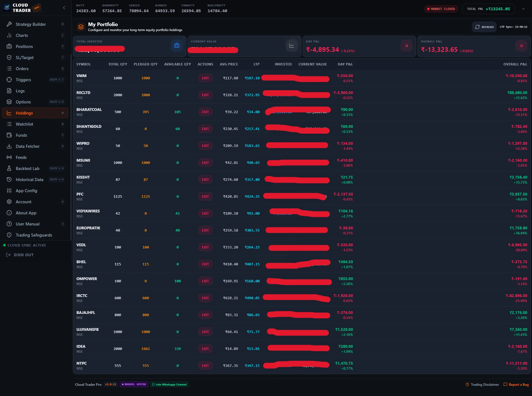Screen dimensions: 532x396
Task: Open the Orders list icon
Action: tap(9, 68)
